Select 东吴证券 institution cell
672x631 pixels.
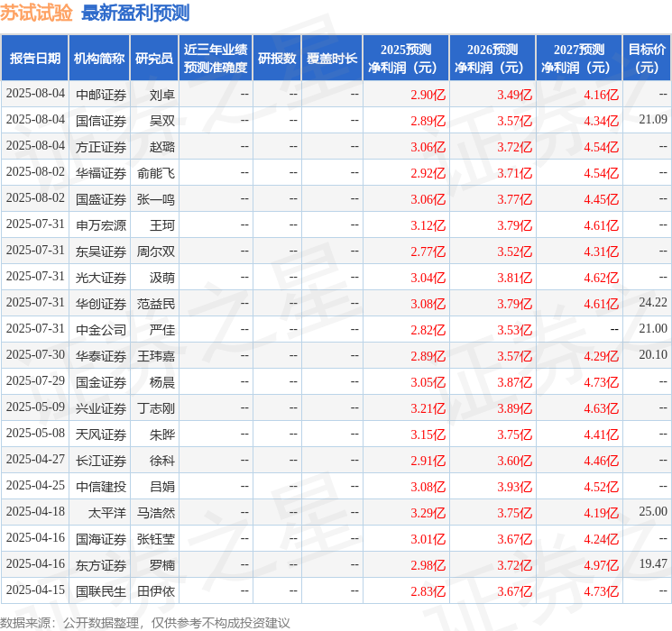(101, 251)
